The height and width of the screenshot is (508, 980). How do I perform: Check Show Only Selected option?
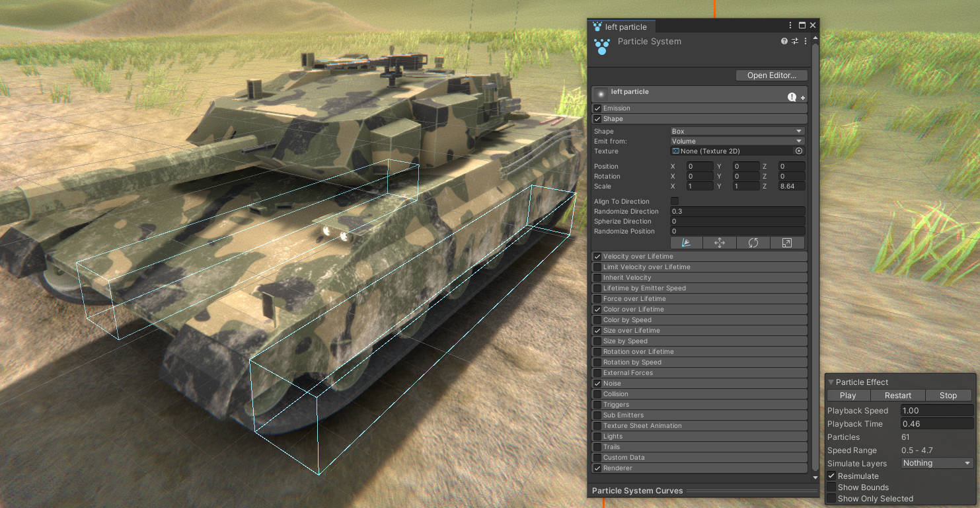click(832, 499)
